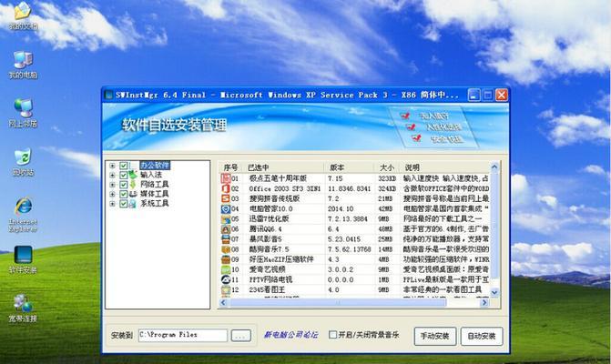Sort by the 大小 column header
611x364 pixels.
387,167
